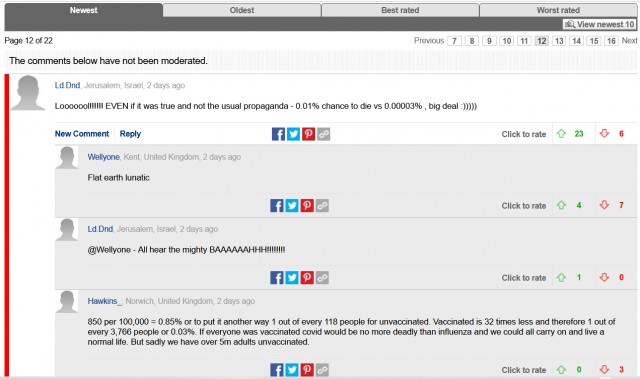Open Ld.Dnd profile from the top comment
Image resolution: width=640 pixels, height=379 pixels.
tap(67, 85)
